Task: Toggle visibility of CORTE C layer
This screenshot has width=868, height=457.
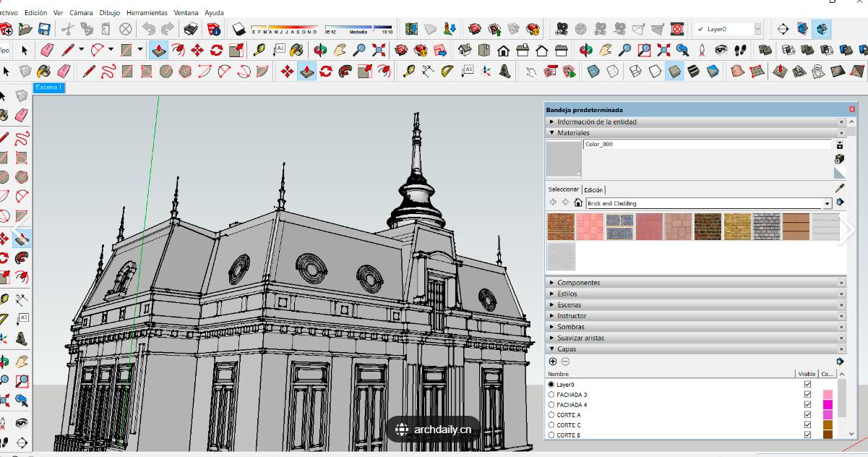Action: 807,425
